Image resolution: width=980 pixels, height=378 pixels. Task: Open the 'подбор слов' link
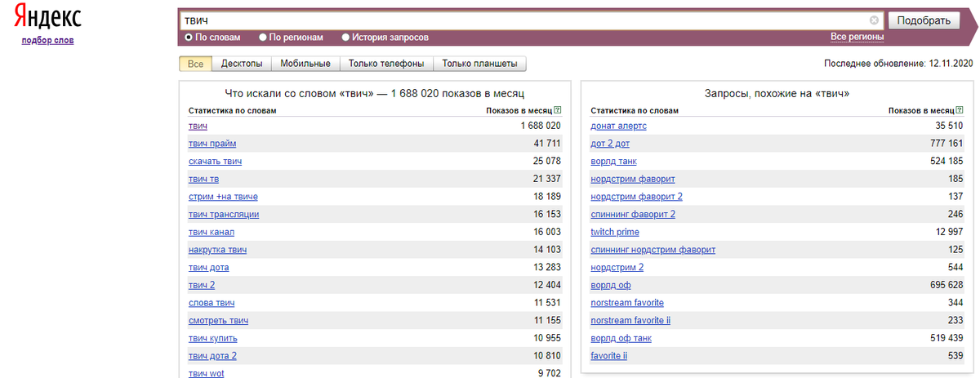47,40
